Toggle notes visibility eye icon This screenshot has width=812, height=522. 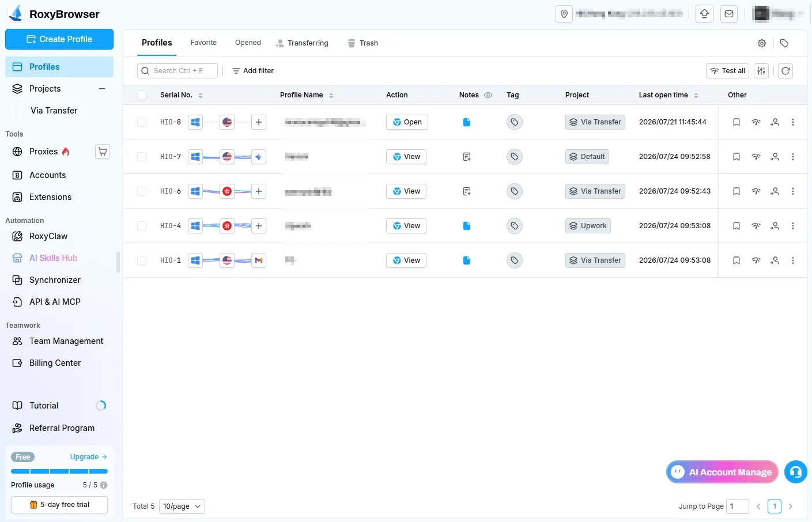click(488, 95)
